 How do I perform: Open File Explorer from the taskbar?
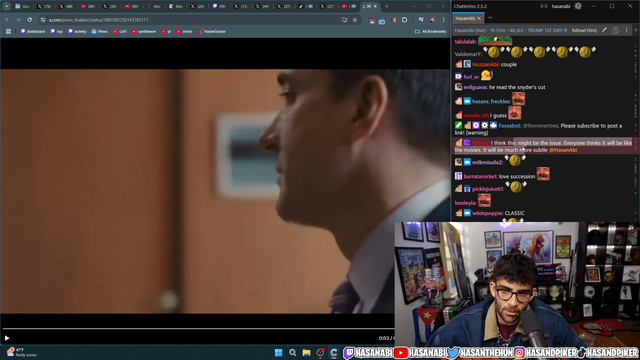click(306, 353)
